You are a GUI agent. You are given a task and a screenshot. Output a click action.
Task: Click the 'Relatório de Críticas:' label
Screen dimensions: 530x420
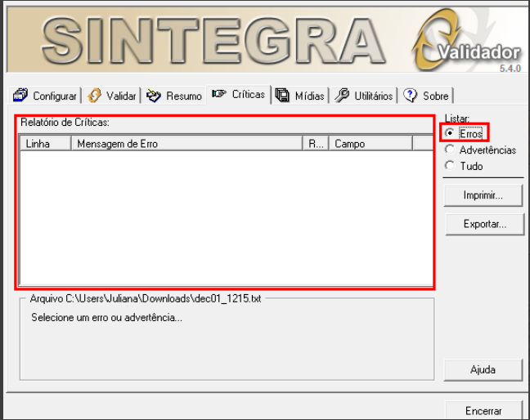pos(65,123)
